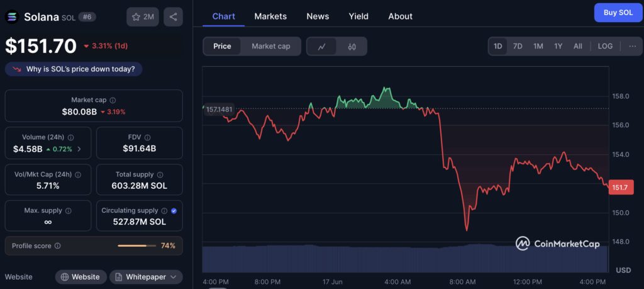This screenshot has height=289, width=644.
Task: Select the Market cap chart toggle
Action: [271, 47]
